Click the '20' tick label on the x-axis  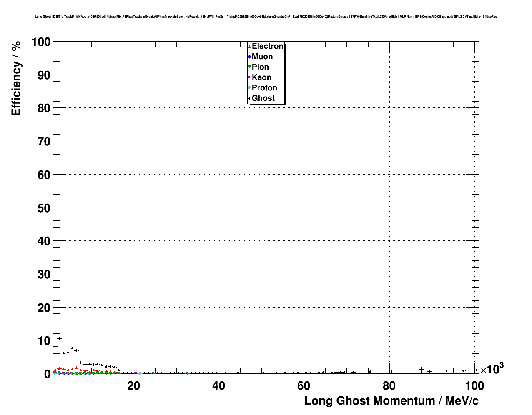point(133,386)
